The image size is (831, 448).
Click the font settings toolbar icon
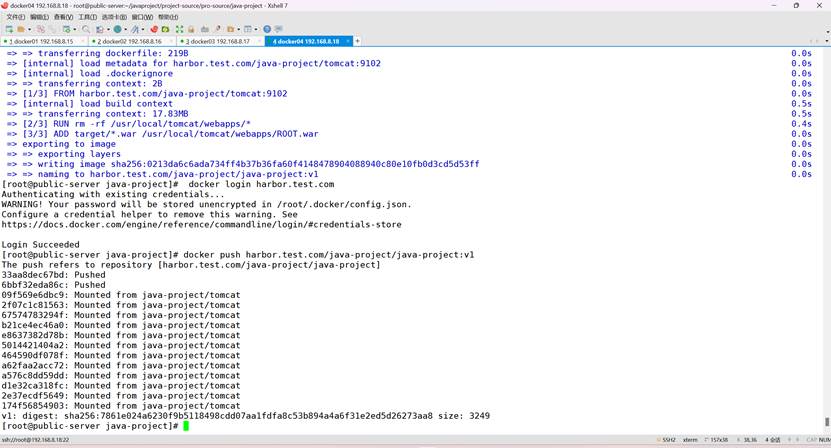(x=135, y=29)
